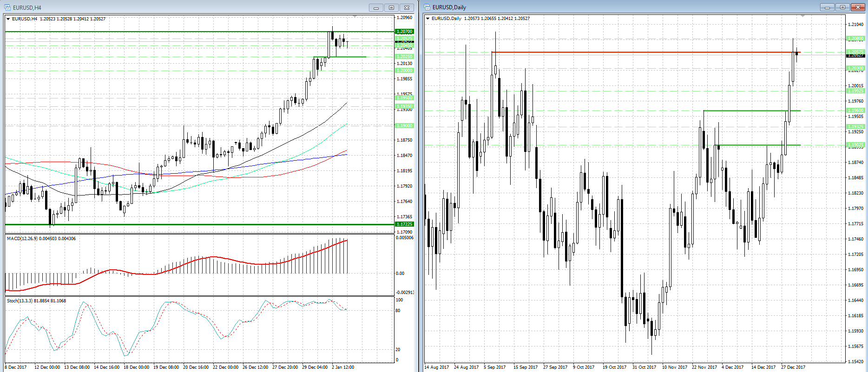Click the Stoch(13,3,3) indicator label
The image size is (868, 372).
[x=36, y=301]
